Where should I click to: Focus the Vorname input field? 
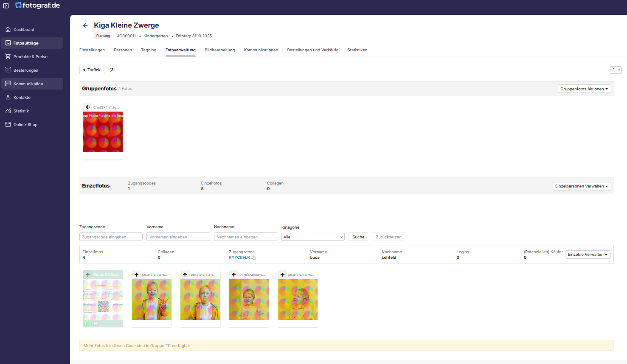point(178,237)
